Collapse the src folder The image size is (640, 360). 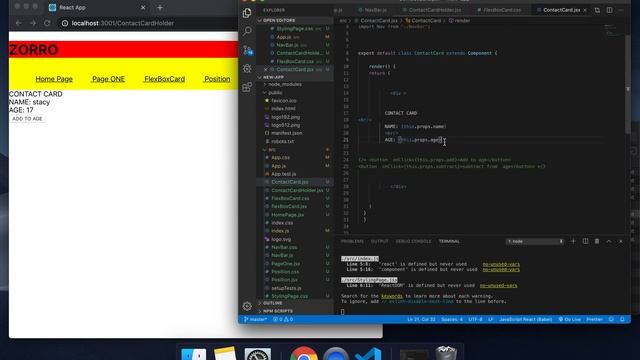coord(272,149)
